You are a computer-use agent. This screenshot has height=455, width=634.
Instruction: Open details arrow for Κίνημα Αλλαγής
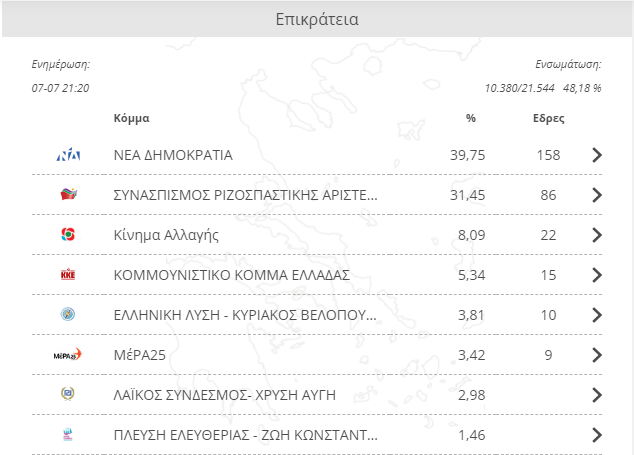click(597, 235)
